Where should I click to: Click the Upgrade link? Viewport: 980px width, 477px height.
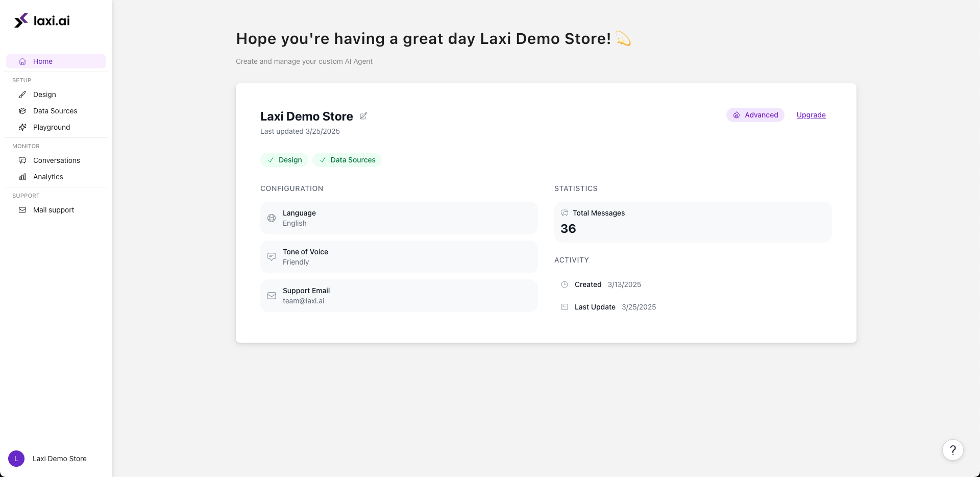(x=811, y=115)
